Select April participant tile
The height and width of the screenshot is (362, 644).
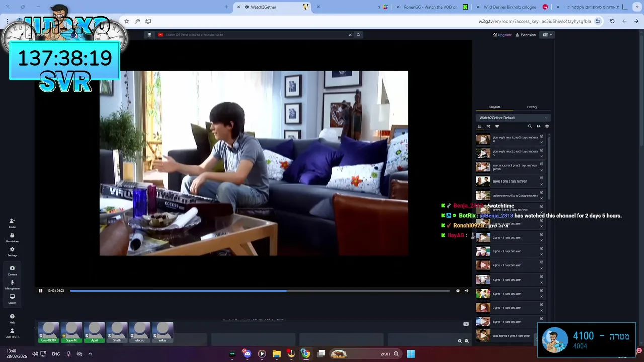point(94,332)
